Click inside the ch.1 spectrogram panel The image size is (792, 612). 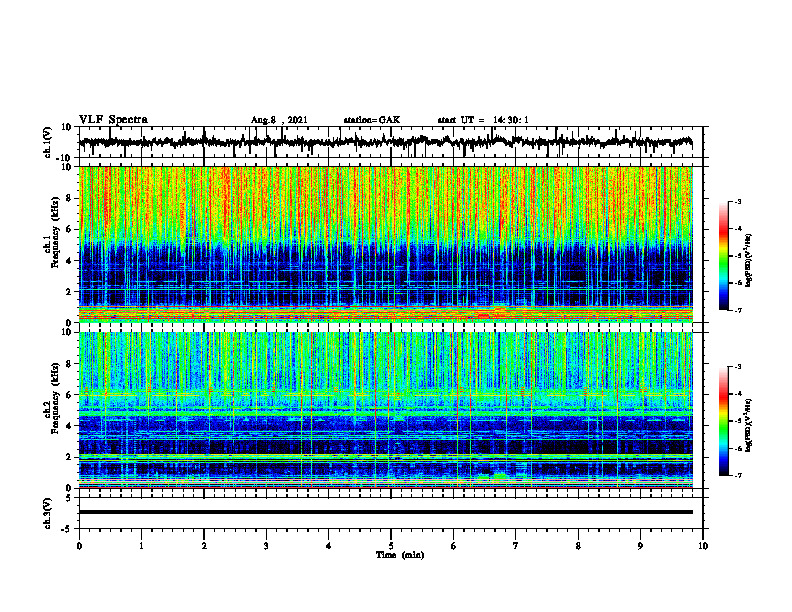coord(386,244)
